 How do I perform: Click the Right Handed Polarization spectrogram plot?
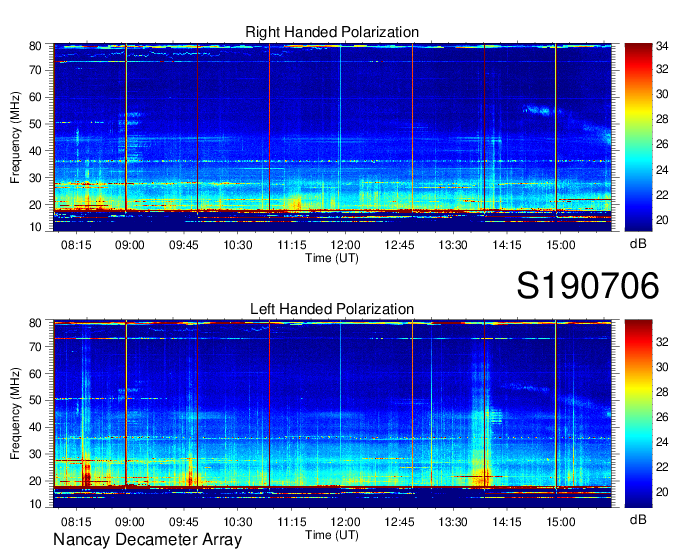pyautogui.click(x=332, y=137)
